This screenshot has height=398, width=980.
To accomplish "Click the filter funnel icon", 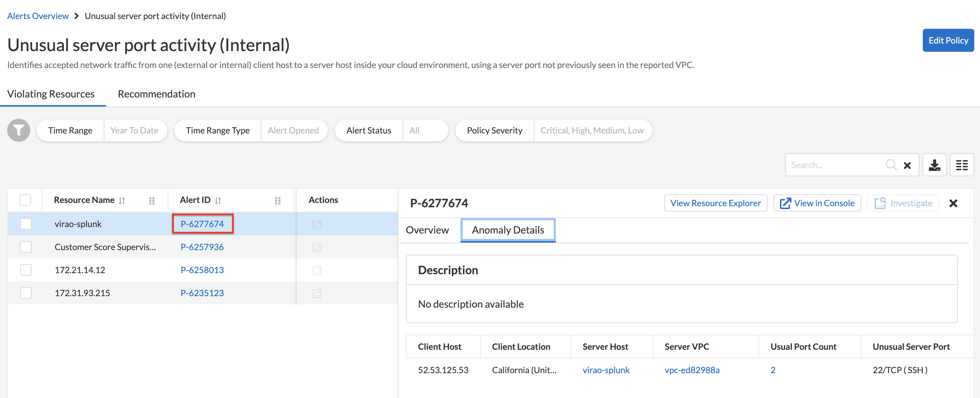I will 19,131.
